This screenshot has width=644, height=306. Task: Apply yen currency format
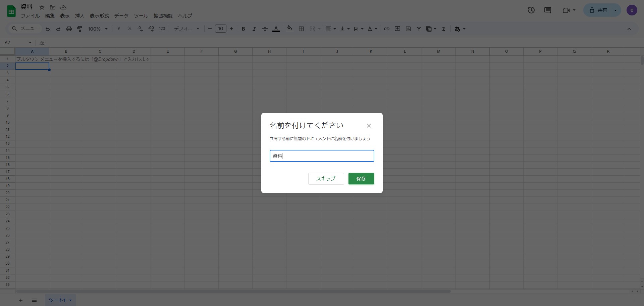pos(118,29)
